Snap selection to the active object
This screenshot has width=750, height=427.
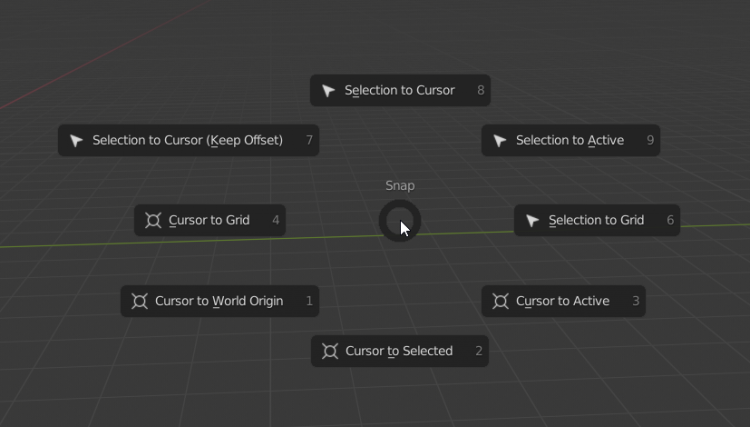pos(569,141)
